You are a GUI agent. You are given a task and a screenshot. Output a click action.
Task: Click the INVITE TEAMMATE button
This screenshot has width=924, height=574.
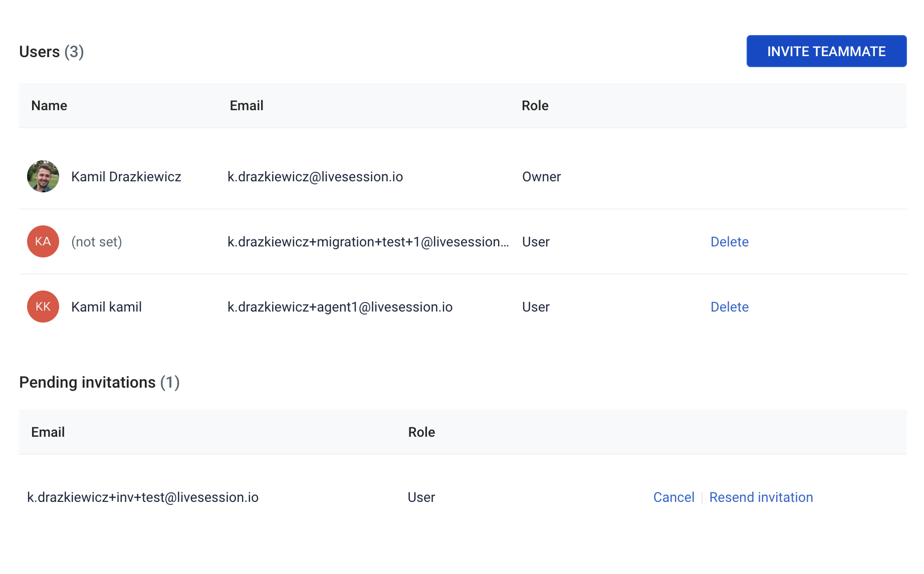coord(826,51)
